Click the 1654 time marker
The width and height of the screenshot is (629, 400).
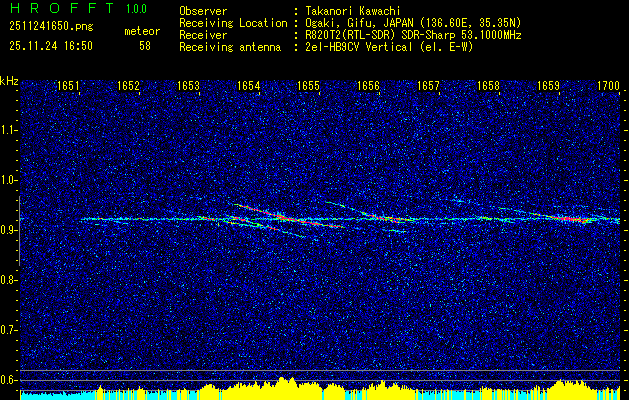click(248, 86)
